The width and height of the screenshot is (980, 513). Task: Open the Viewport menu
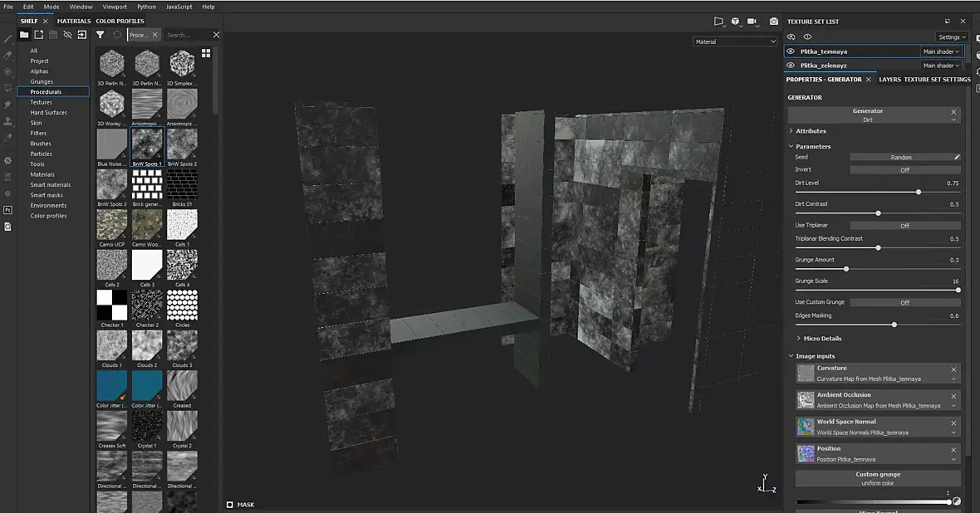click(115, 7)
